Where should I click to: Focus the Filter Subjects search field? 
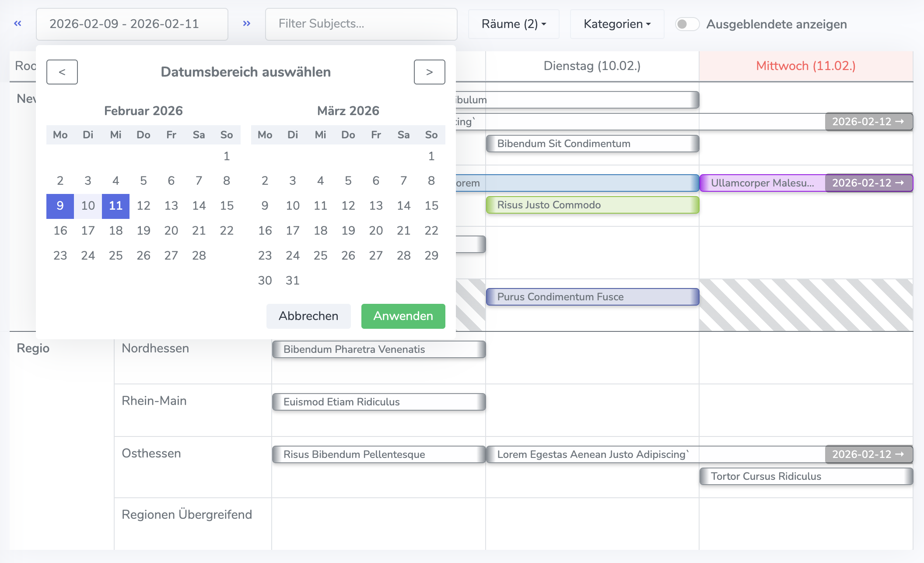361,24
